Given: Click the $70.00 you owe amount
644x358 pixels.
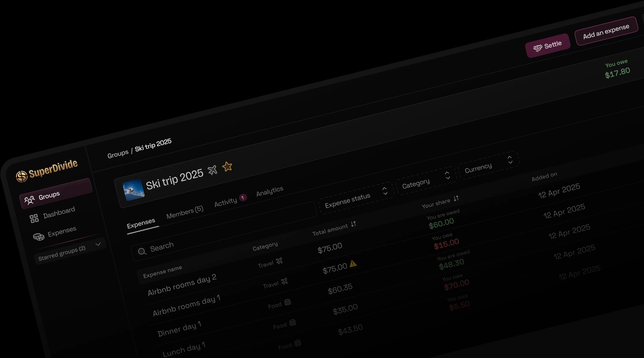Looking at the screenshot, I should click(457, 285).
